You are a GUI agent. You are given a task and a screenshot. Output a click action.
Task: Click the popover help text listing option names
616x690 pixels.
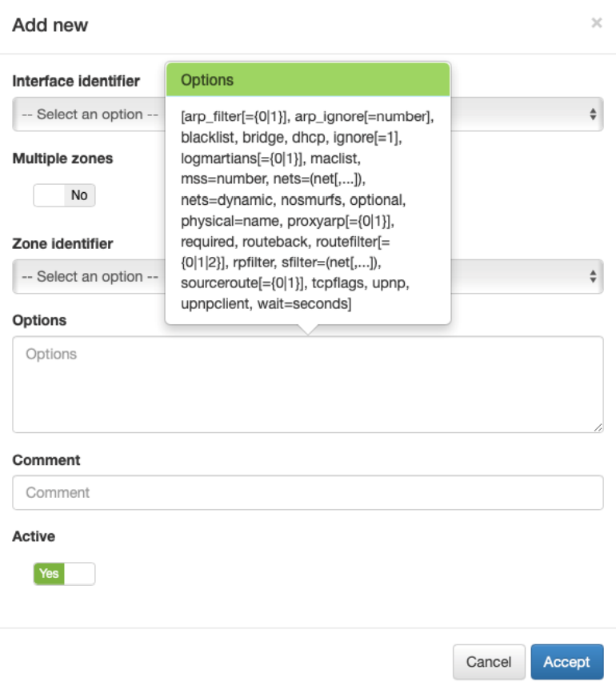(307, 211)
